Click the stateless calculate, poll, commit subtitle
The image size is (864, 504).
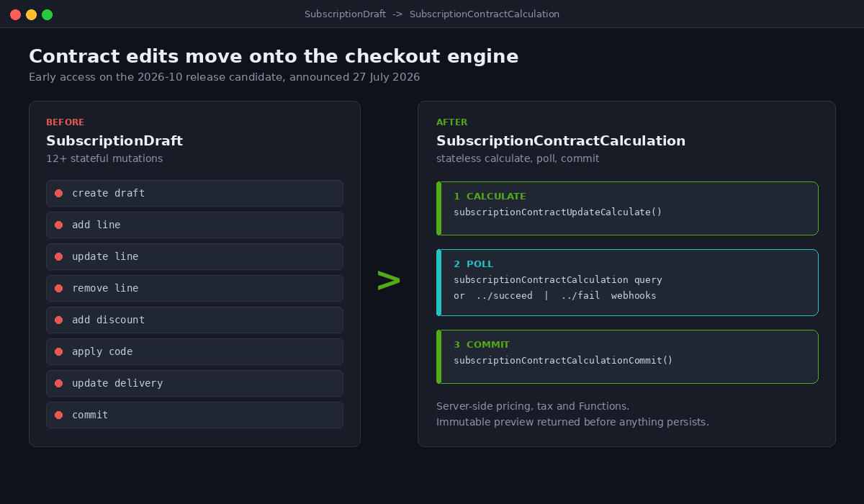click(518, 158)
